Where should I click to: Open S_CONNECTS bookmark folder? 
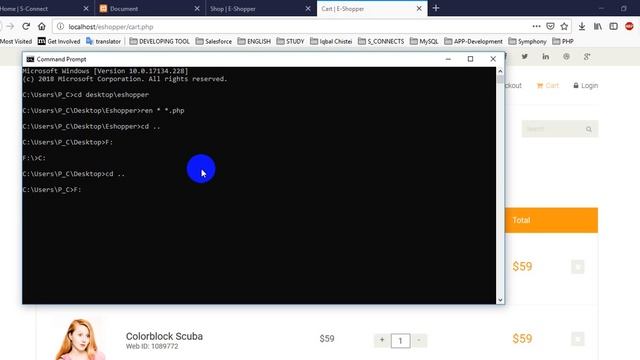[x=381, y=41]
